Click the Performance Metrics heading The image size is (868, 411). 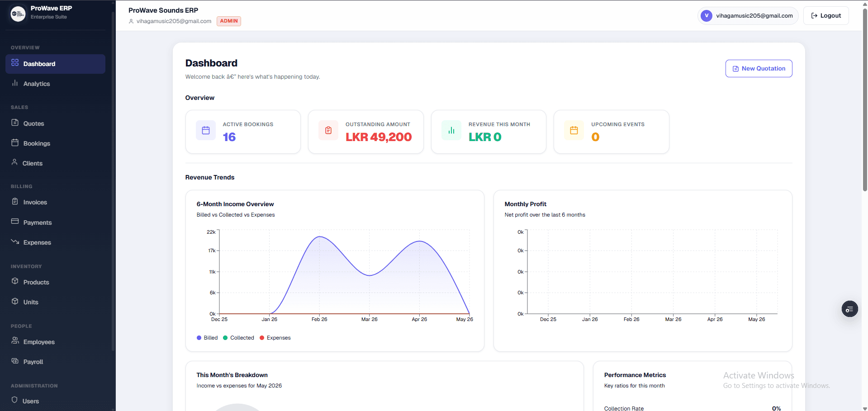[635, 375]
